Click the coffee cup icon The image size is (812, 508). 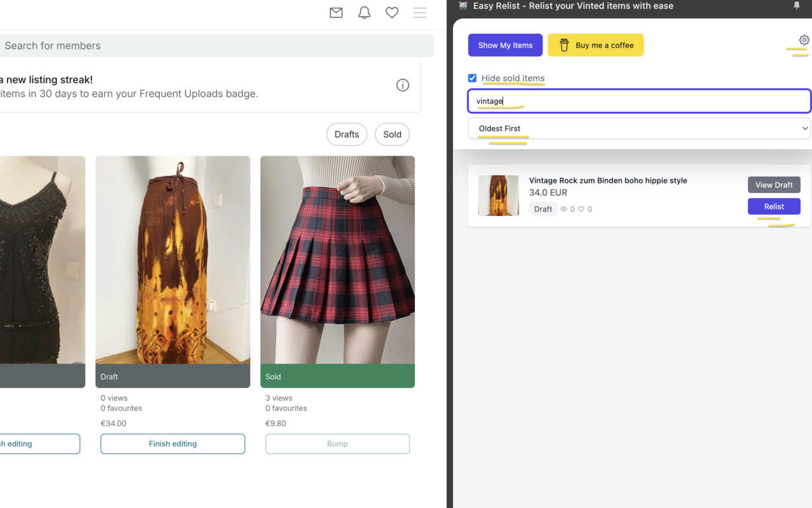564,45
